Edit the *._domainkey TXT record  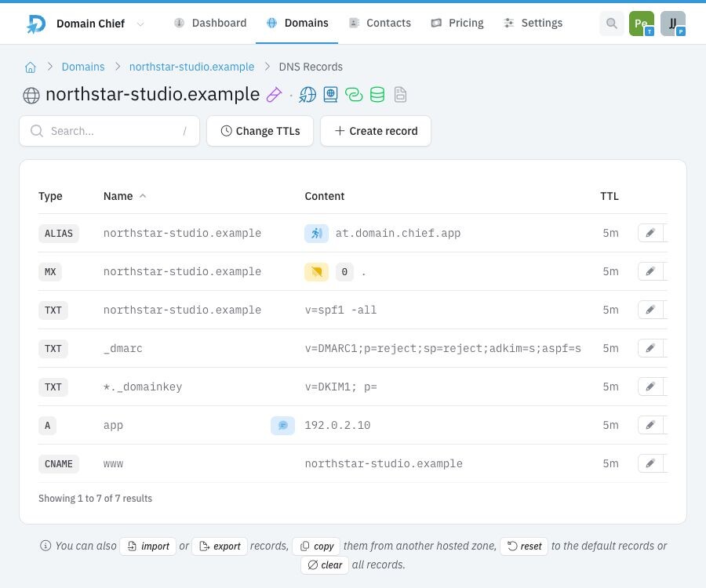[650, 387]
